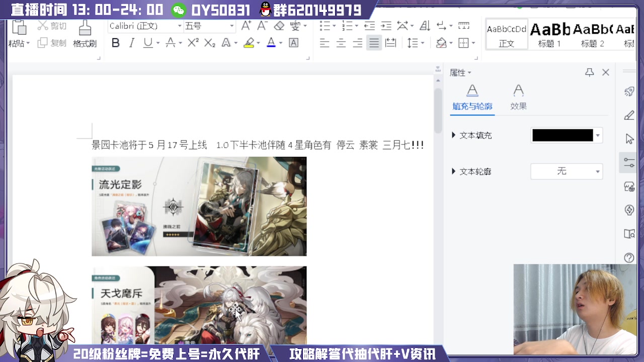Toggle strikethrough text formatting
The image size is (644, 362).
[x=171, y=43]
